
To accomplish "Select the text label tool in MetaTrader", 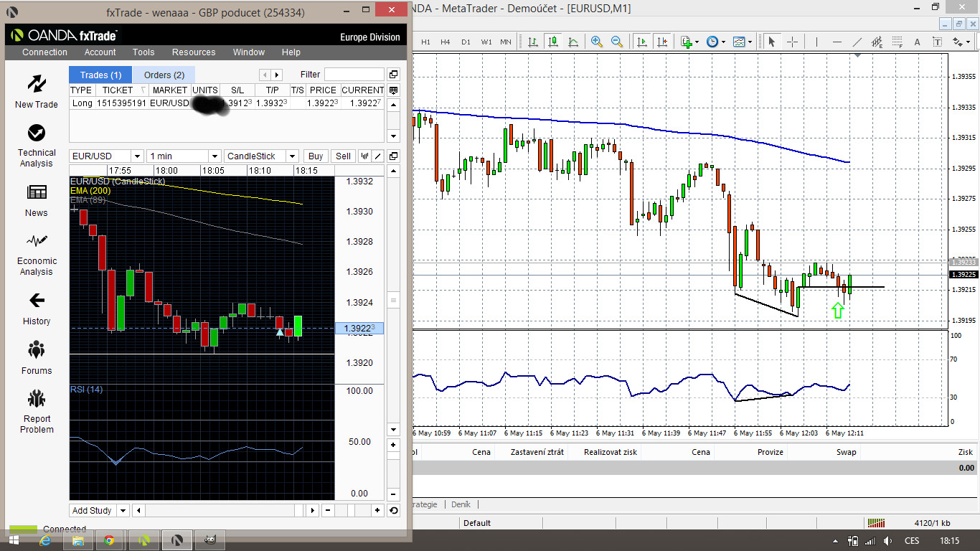I will tap(937, 42).
